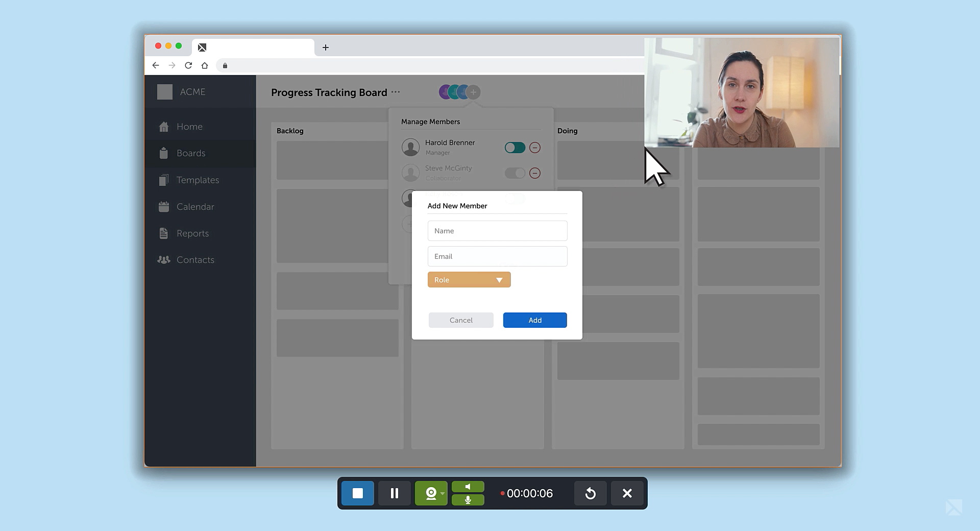
Task: Restart the recording with the circular arrow
Action: coord(590,493)
